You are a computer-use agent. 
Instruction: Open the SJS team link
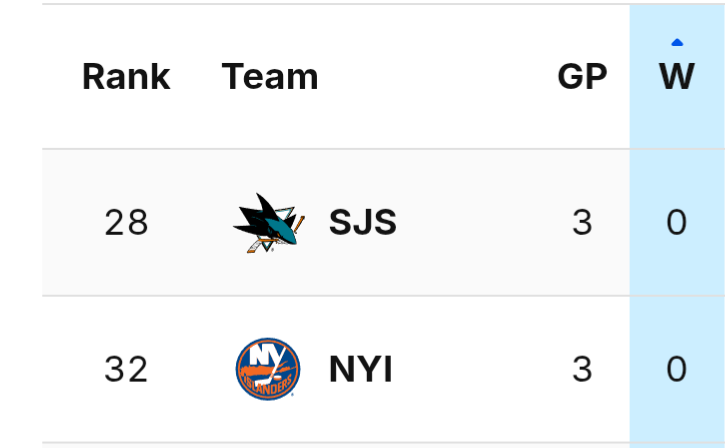(x=362, y=223)
